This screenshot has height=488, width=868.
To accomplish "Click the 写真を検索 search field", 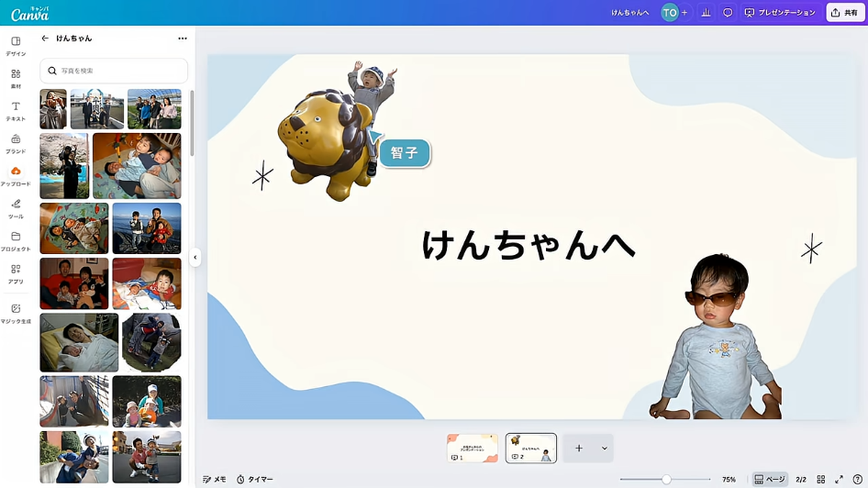I will point(115,71).
